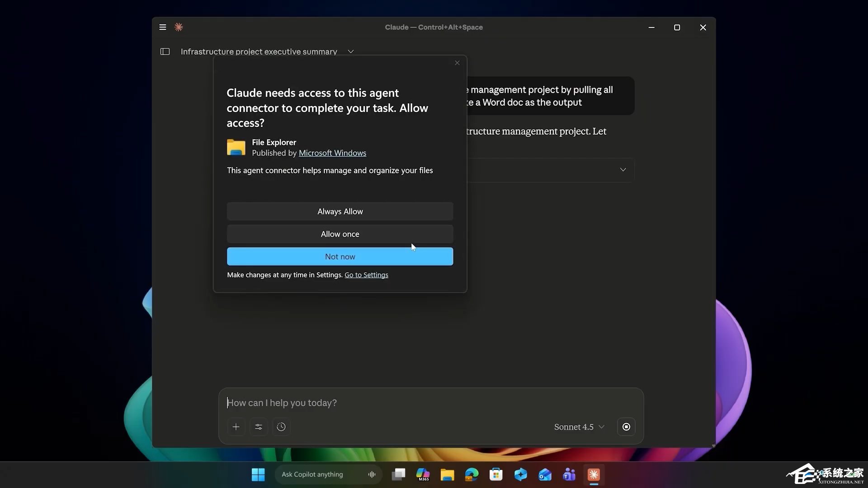
Task: Open the hamburger menu in Claude title bar
Action: click(x=163, y=27)
